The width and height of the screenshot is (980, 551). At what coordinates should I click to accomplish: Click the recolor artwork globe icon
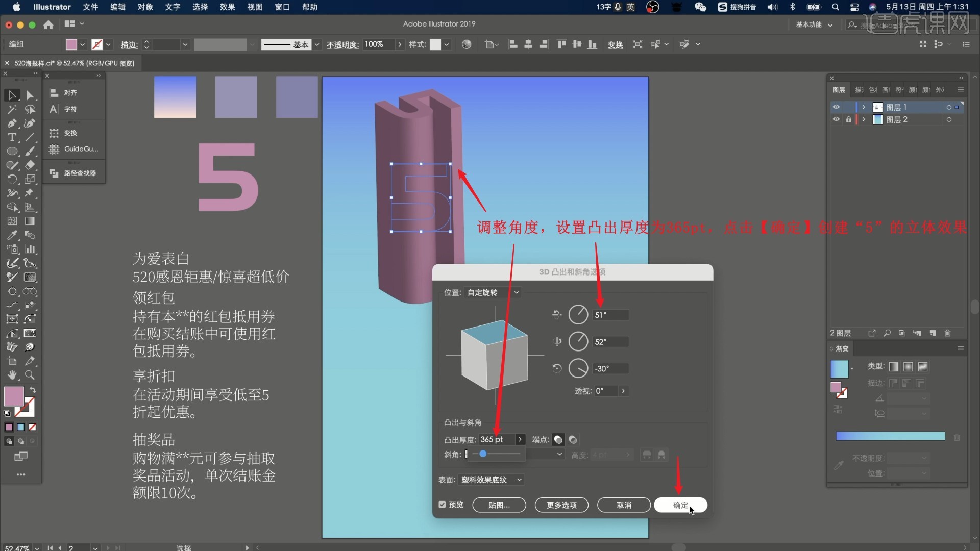click(x=467, y=44)
